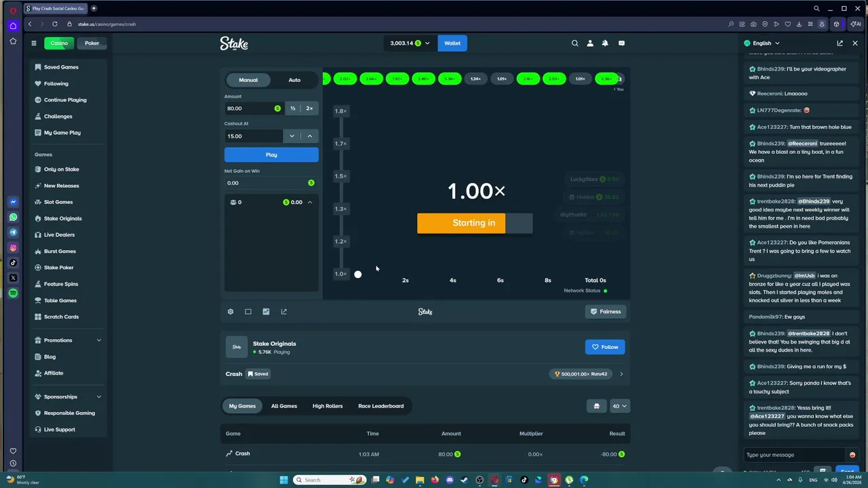Open the emoji picker in chat input
Screen dimensions: 868x488
852,455
